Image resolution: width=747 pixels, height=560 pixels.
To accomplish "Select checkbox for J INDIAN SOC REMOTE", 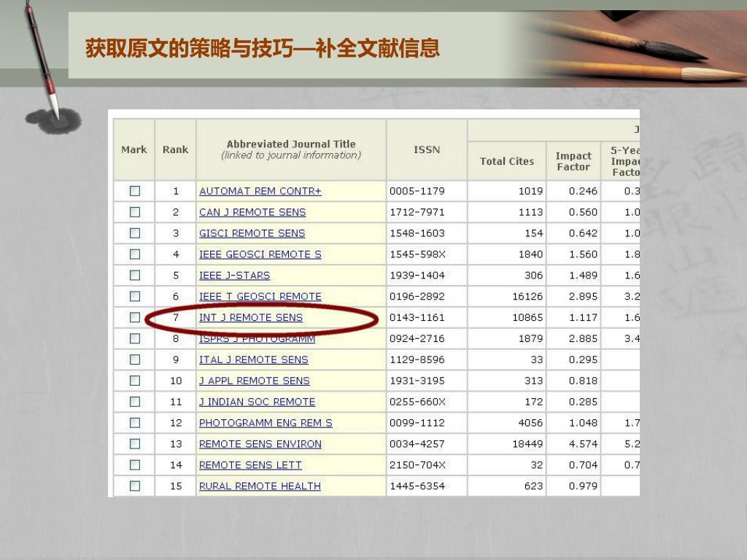I will [x=135, y=402].
